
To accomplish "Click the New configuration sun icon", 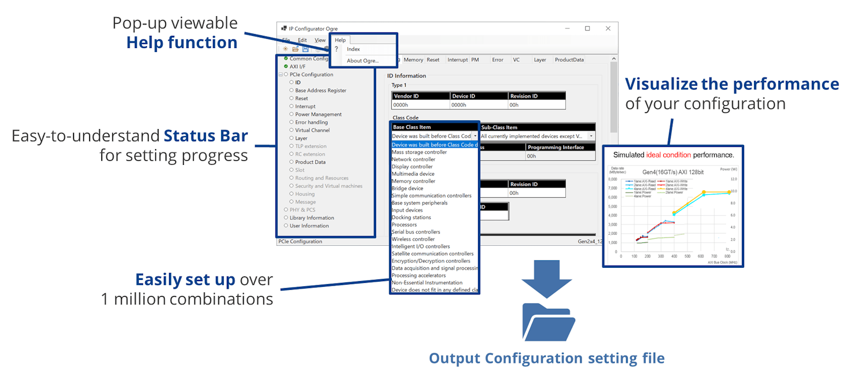I will 285,49.
